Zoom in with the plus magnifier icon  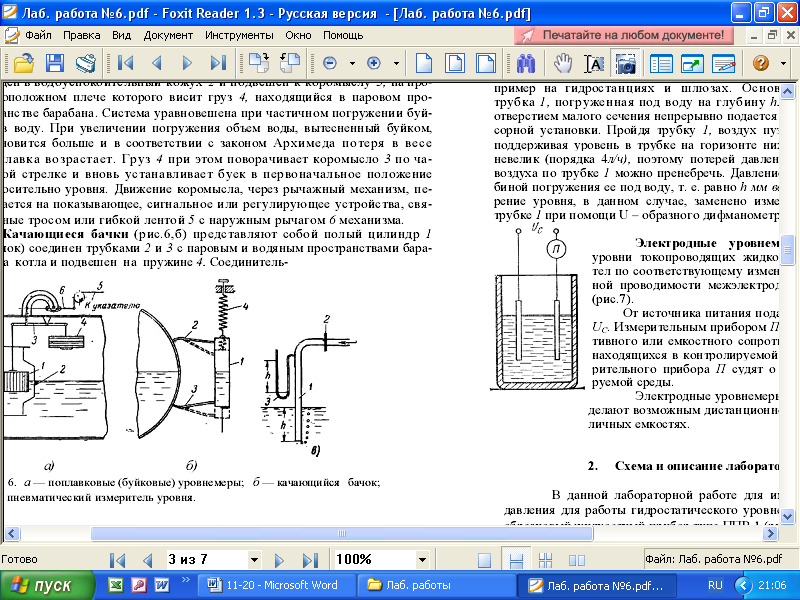(x=374, y=63)
